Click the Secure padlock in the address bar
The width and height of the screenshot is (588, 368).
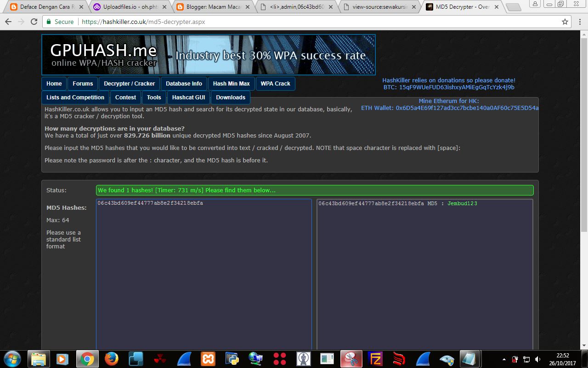tap(49, 22)
